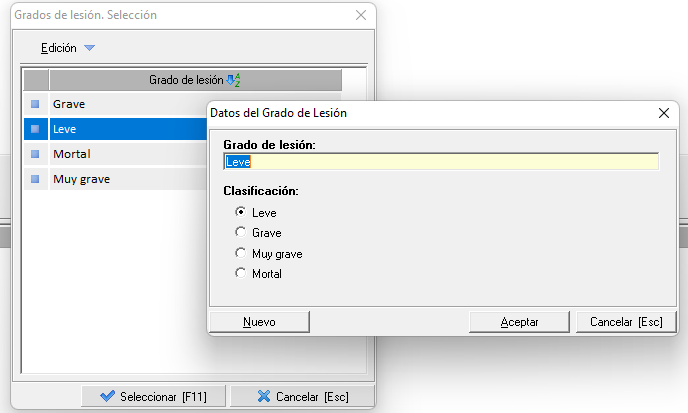Close the Grados de lesión Selección window
688x413 pixels.
tap(361, 15)
